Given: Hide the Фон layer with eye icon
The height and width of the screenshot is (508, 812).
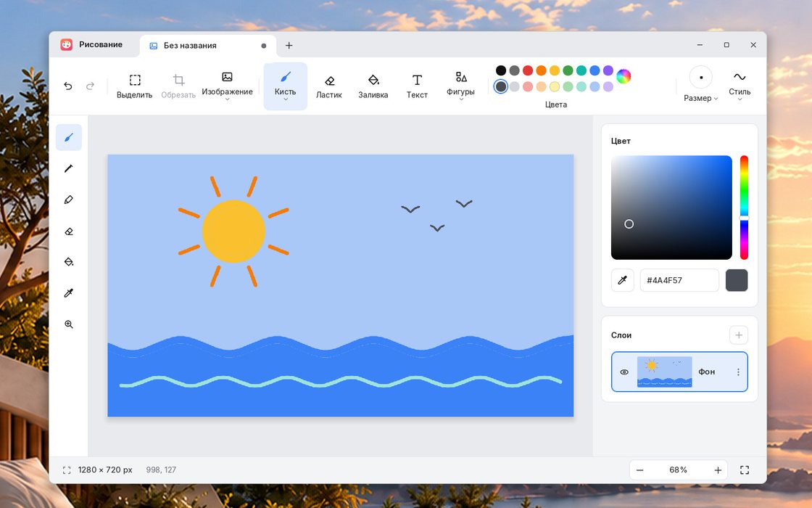Looking at the screenshot, I should (x=624, y=372).
